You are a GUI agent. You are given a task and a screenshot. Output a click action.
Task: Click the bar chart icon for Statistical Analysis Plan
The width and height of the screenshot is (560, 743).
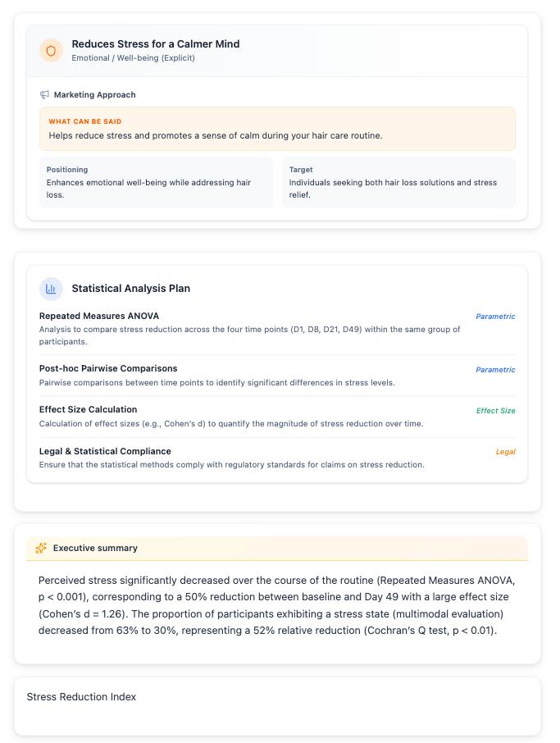(51, 289)
